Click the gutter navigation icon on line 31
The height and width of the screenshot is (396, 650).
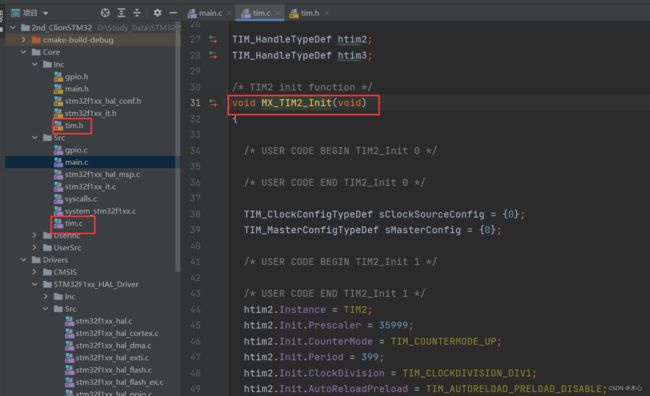tap(213, 103)
